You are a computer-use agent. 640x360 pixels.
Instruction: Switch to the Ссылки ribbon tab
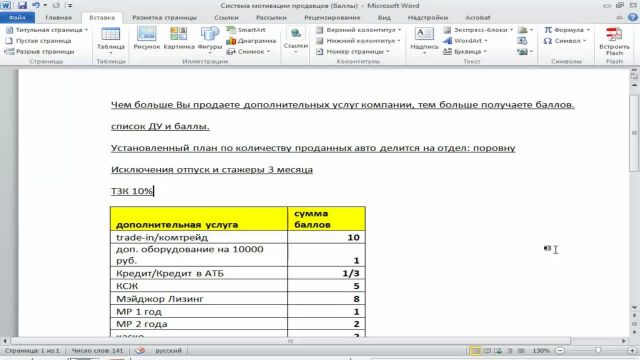click(226, 18)
